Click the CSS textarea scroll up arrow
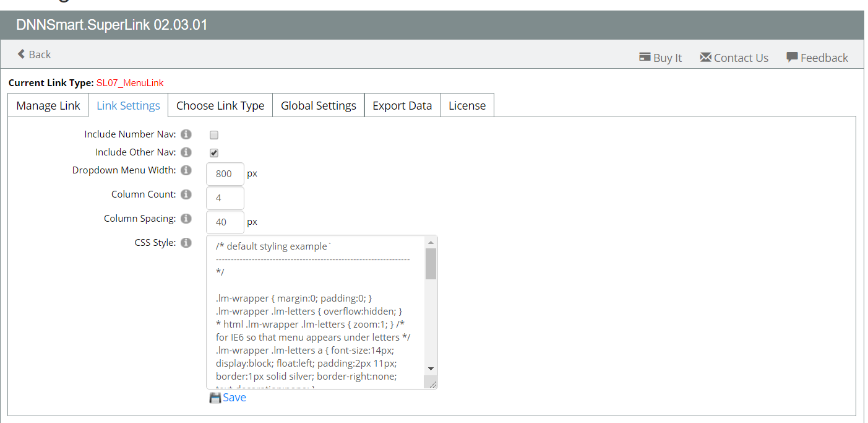This screenshot has height=423, width=868. pyautogui.click(x=431, y=242)
